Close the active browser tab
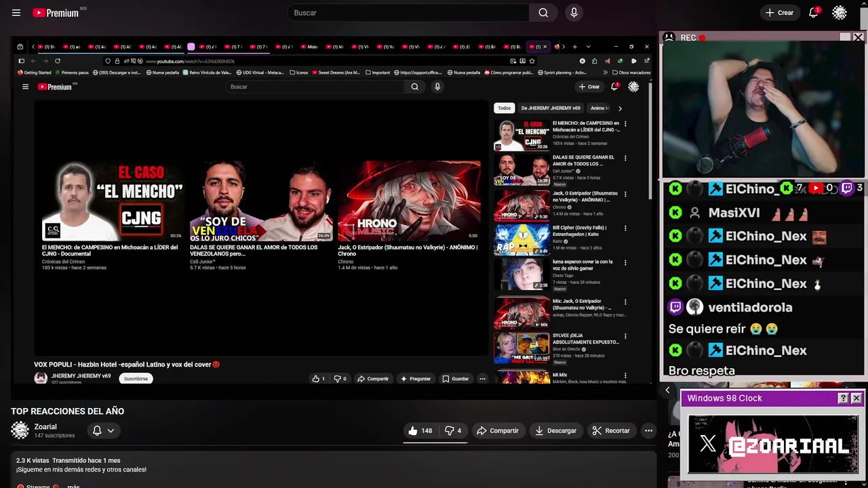Viewport: 868px width, 488px height. click(x=545, y=47)
